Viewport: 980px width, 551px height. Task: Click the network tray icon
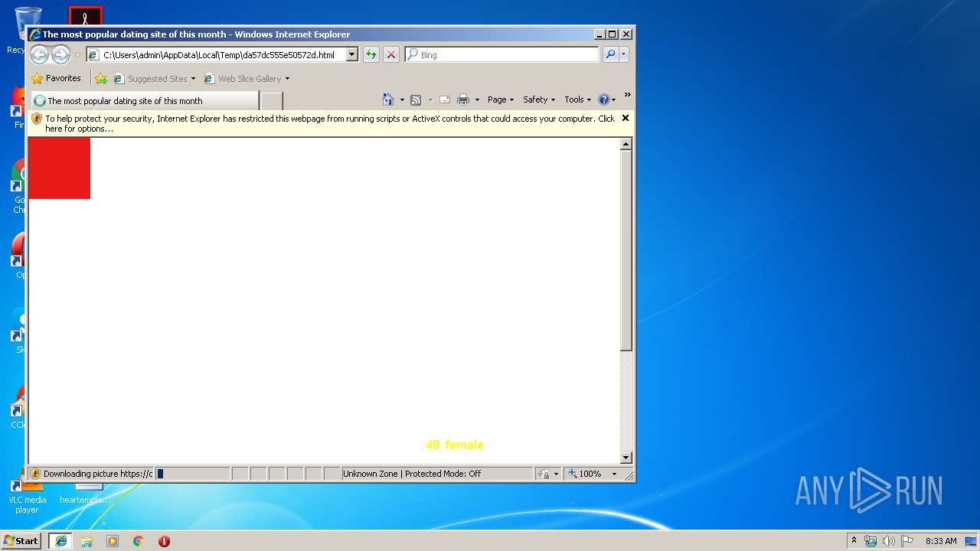[x=871, y=541]
